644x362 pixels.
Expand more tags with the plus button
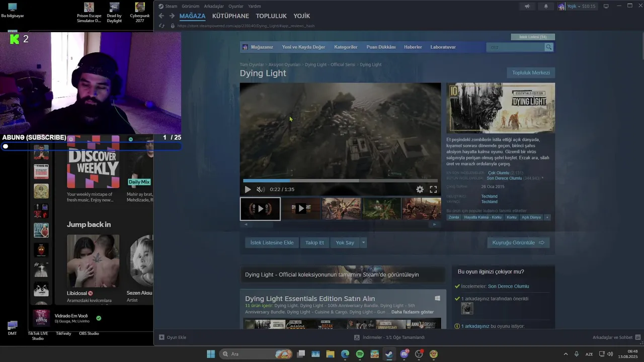(547, 217)
